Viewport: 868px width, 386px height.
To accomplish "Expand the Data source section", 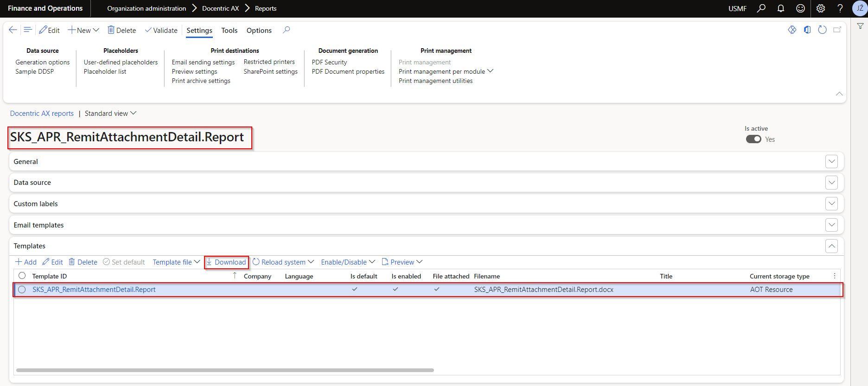I will pyautogui.click(x=832, y=183).
